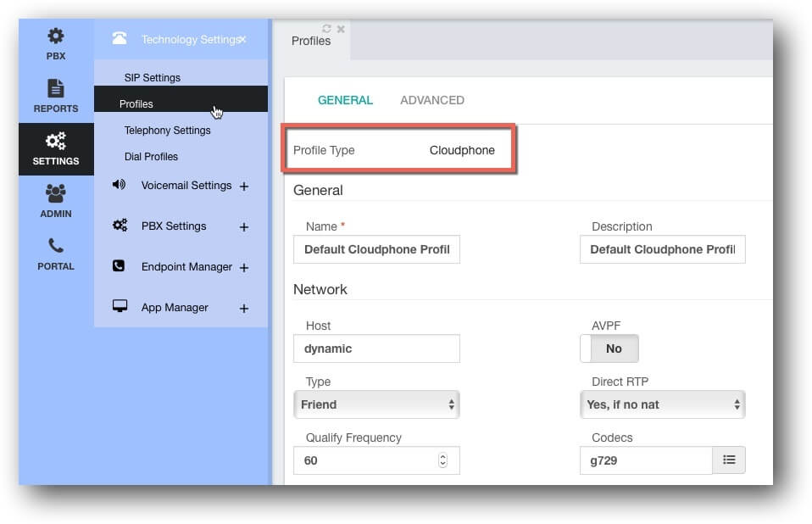
Task: Click the App Manager monitor icon
Action: pos(120,306)
